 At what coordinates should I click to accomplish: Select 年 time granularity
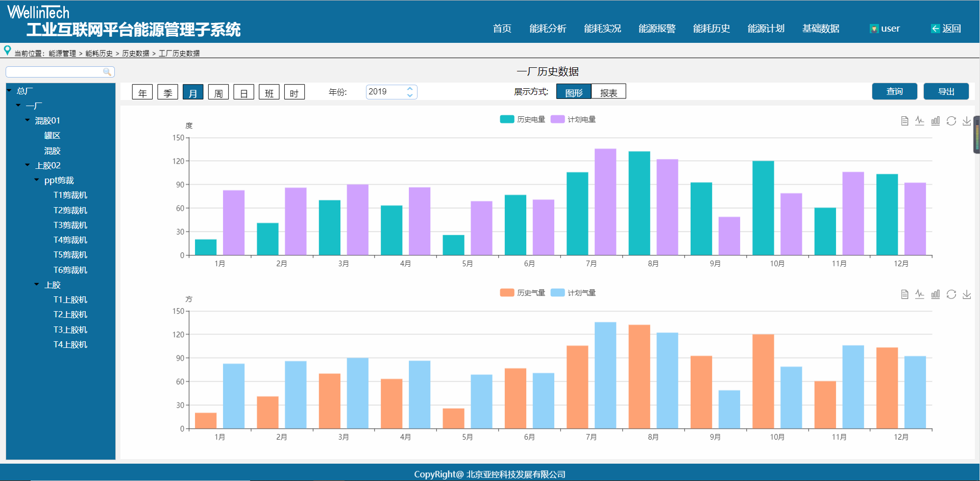coord(142,92)
